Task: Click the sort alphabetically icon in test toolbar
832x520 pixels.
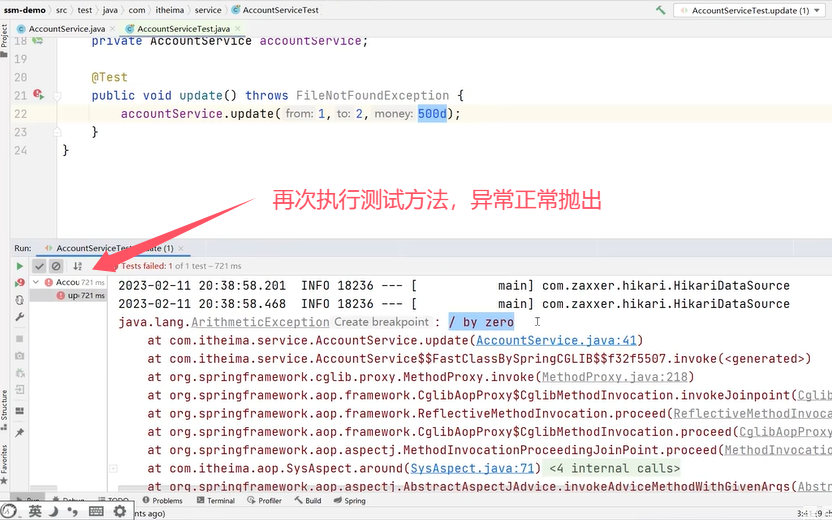Action: (77, 266)
